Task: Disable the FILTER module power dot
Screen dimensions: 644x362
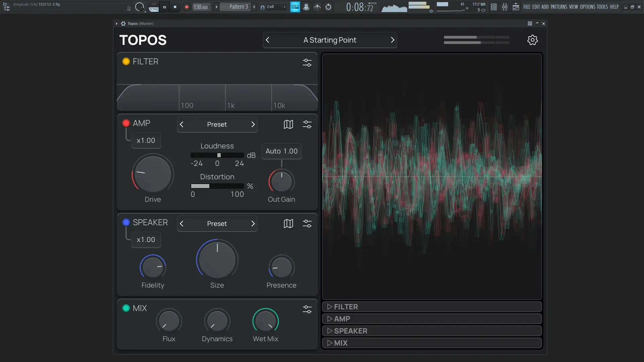Action: (x=126, y=61)
